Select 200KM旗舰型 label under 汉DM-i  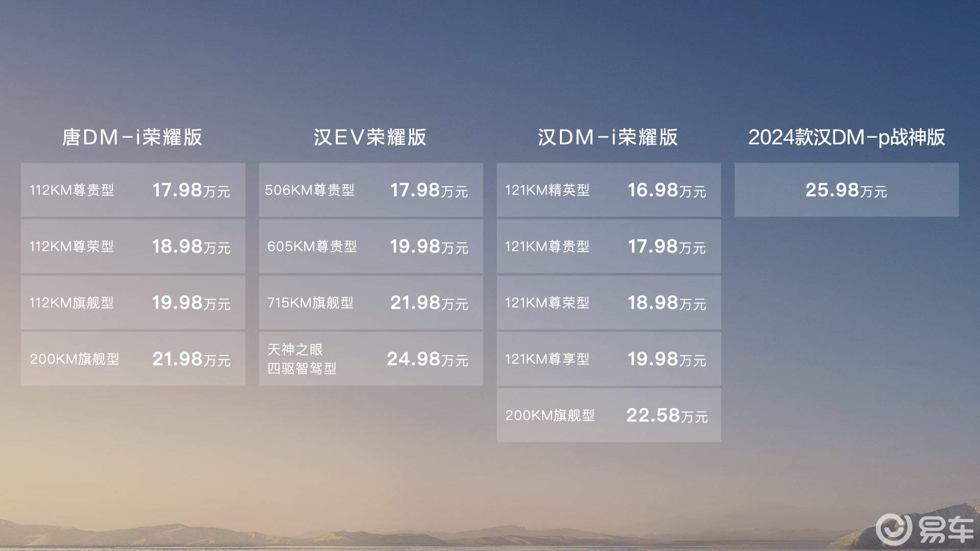[550, 415]
